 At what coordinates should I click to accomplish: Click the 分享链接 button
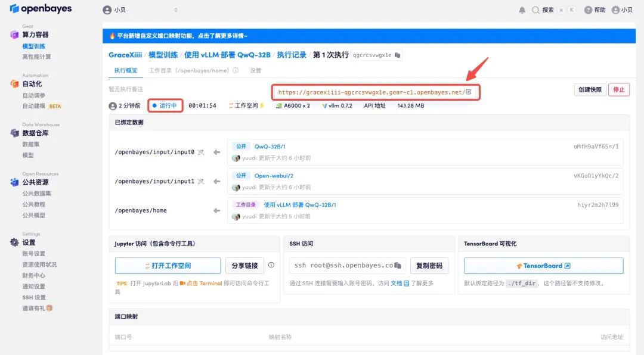coord(244,266)
